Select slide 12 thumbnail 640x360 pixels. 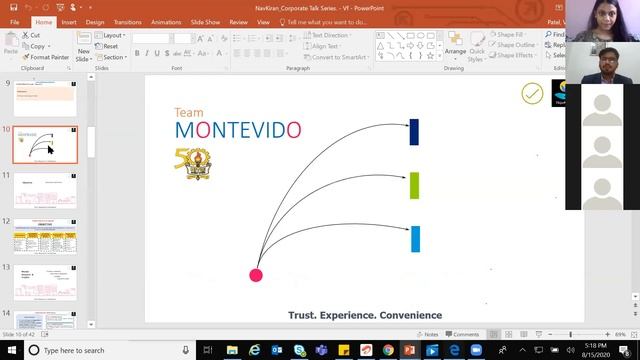[x=45, y=237]
